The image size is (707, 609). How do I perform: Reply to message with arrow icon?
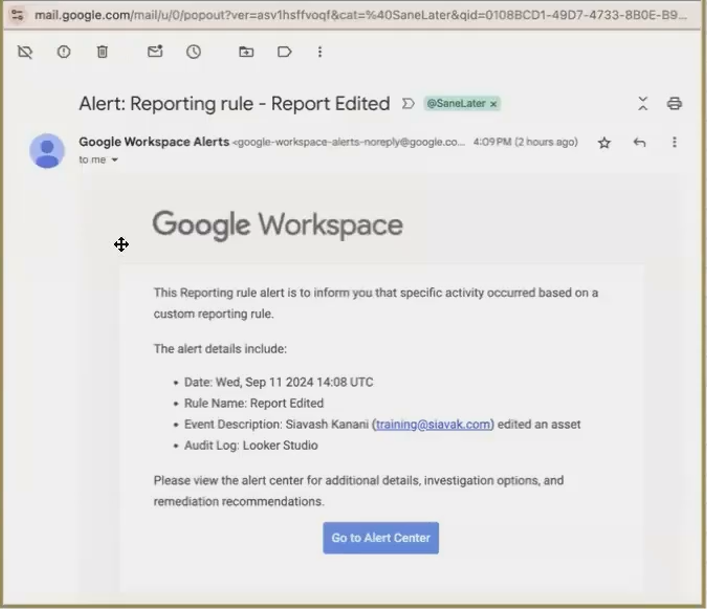tap(639, 142)
